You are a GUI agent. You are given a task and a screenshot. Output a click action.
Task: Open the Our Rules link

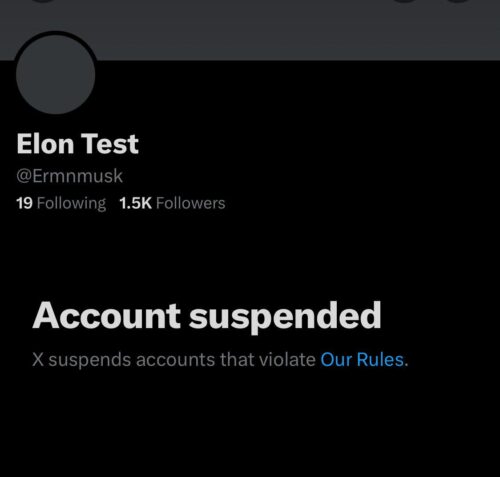point(362,360)
